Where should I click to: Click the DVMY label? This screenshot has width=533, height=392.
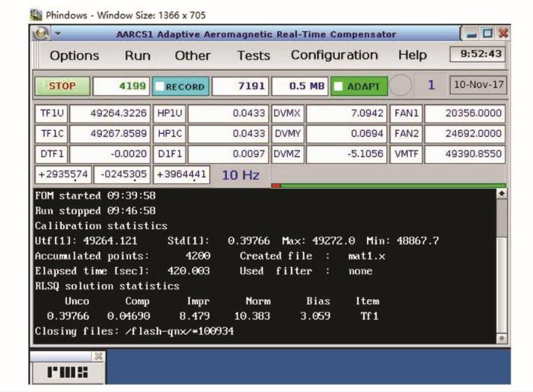point(287,134)
